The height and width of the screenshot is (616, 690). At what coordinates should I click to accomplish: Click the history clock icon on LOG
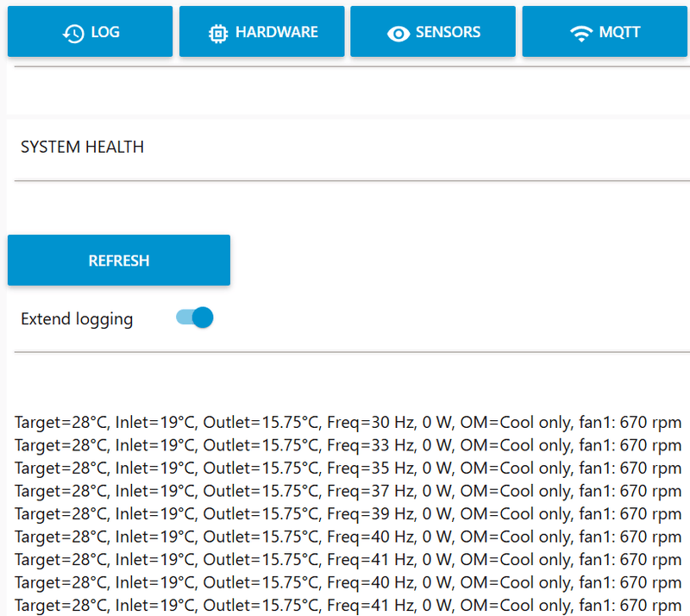tap(73, 34)
